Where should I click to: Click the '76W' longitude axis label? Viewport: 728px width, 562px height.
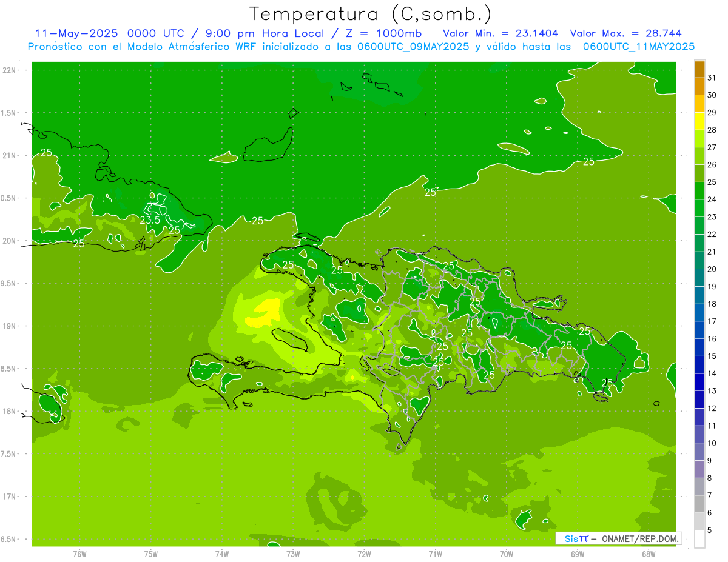click(79, 554)
